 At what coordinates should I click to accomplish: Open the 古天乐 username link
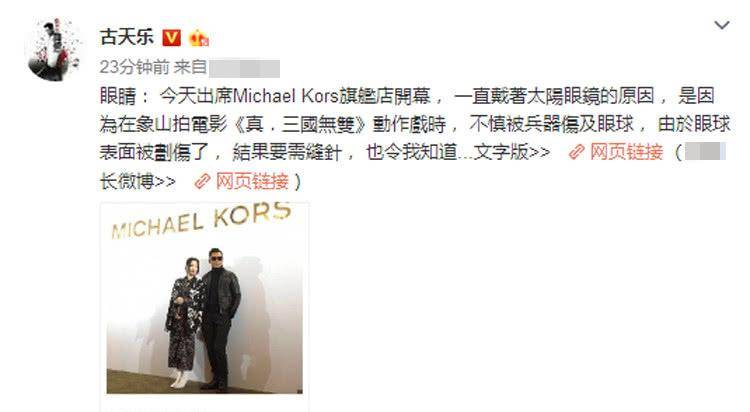(x=127, y=37)
